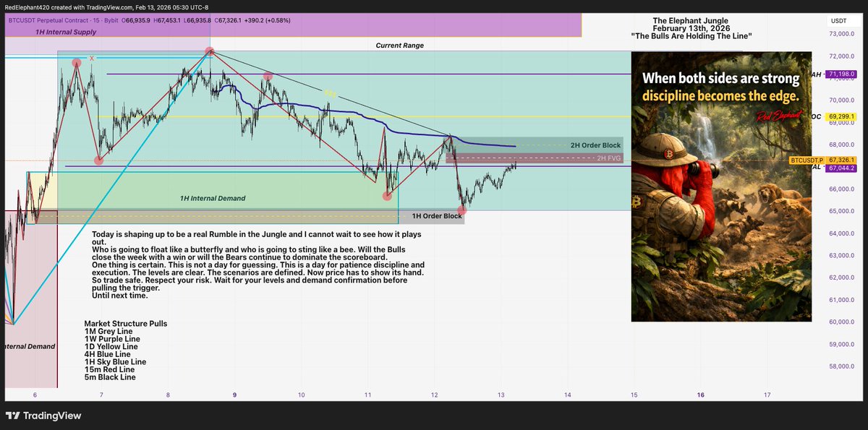Click date 8 on the time axis
This screenshot has width=868, height=430.
point(168,395)
